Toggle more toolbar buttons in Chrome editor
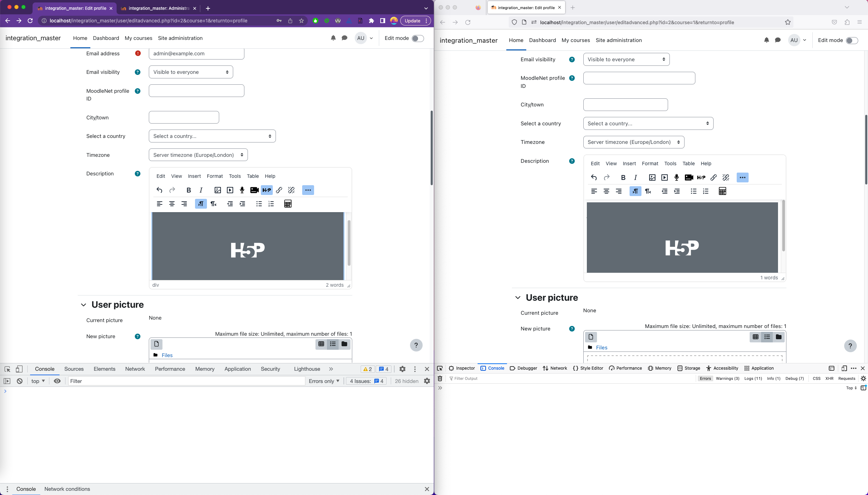Image resolution: width=868 pixels, height=495 pixels. tap(308, 190)
